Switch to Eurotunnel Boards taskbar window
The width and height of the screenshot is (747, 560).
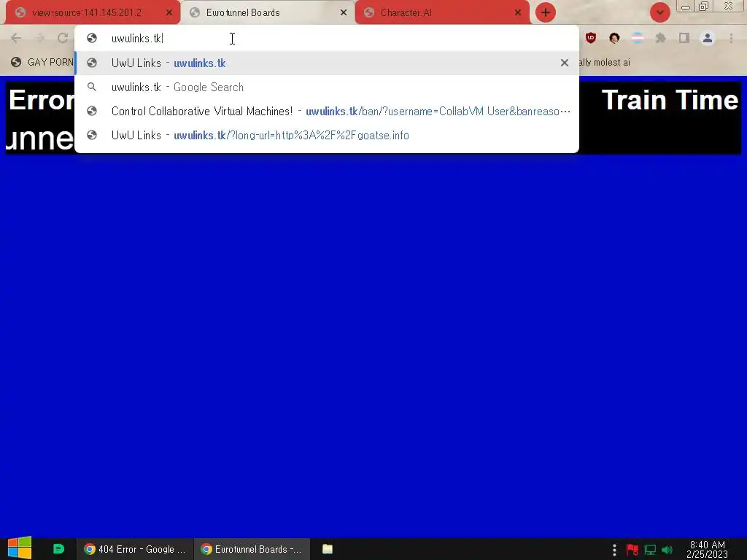(252, 549)
